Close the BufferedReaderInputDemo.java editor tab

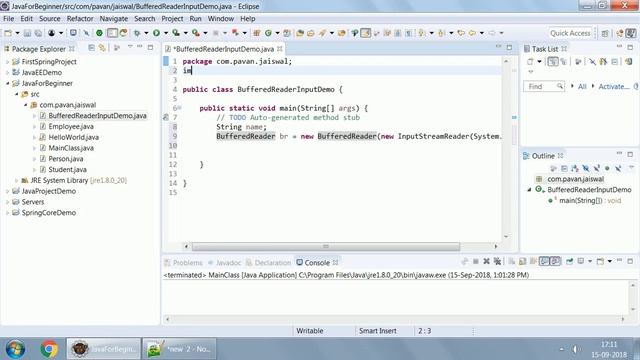point(280,49)
